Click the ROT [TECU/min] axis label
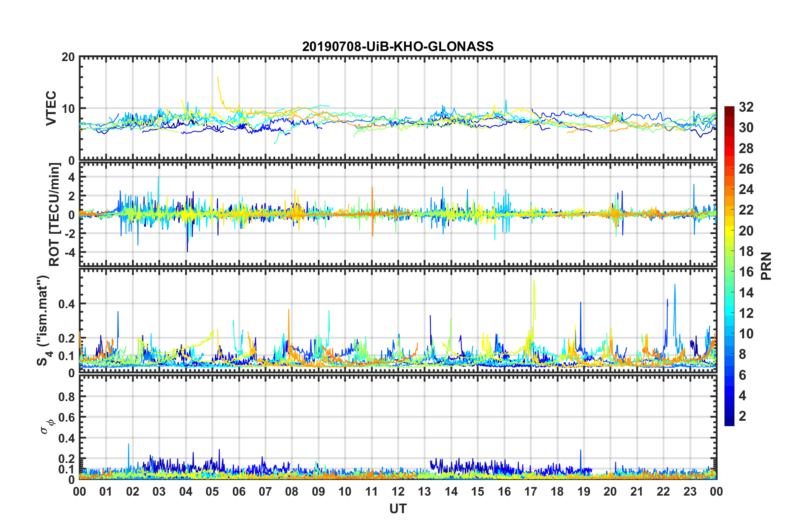This screenshot has width=796, height=532. click(x=54, y=215)
